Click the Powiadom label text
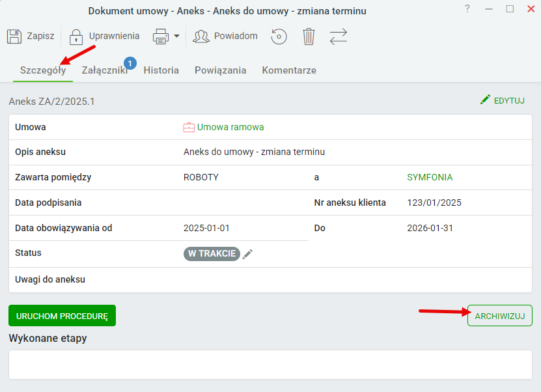Viewport: 541px width, 392px height. [x=236, y=36]
